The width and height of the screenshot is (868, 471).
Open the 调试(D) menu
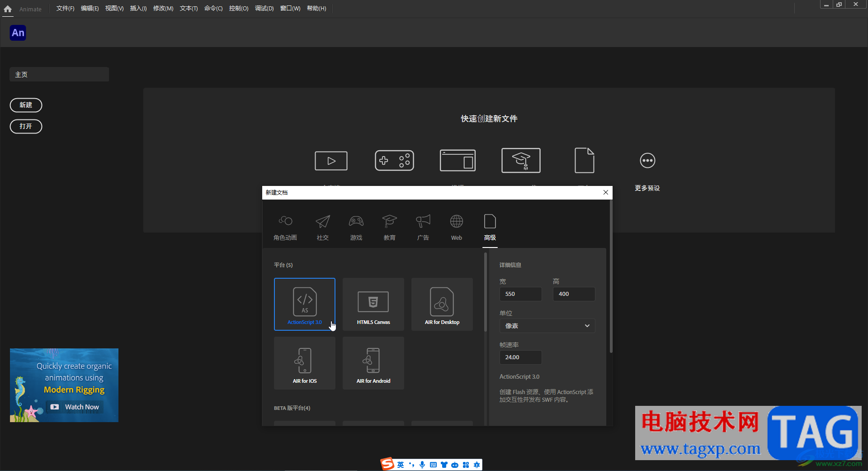click(264, 9)
